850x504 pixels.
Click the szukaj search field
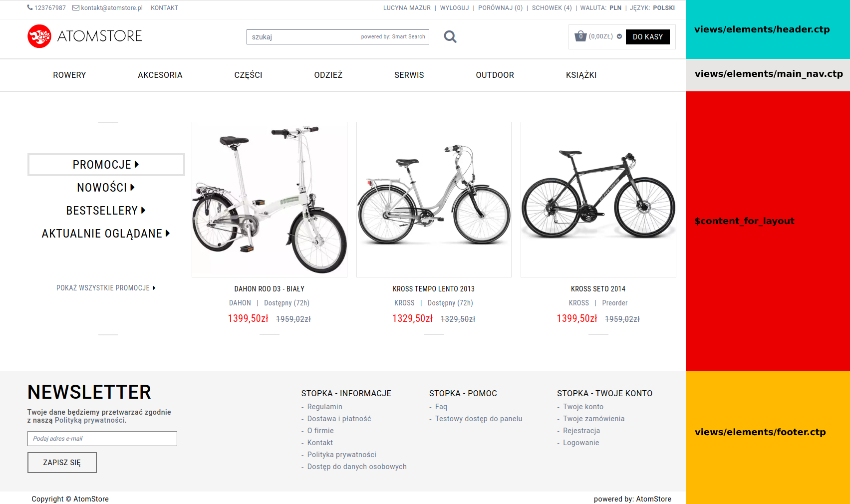pyautogui.click(x=338, y=37)
